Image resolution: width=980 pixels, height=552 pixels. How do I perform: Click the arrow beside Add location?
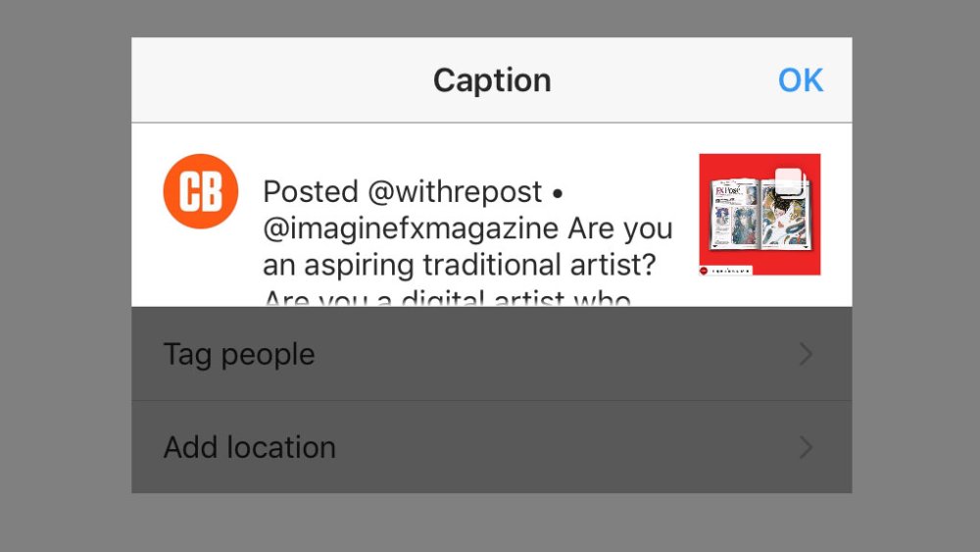(807, 447)
